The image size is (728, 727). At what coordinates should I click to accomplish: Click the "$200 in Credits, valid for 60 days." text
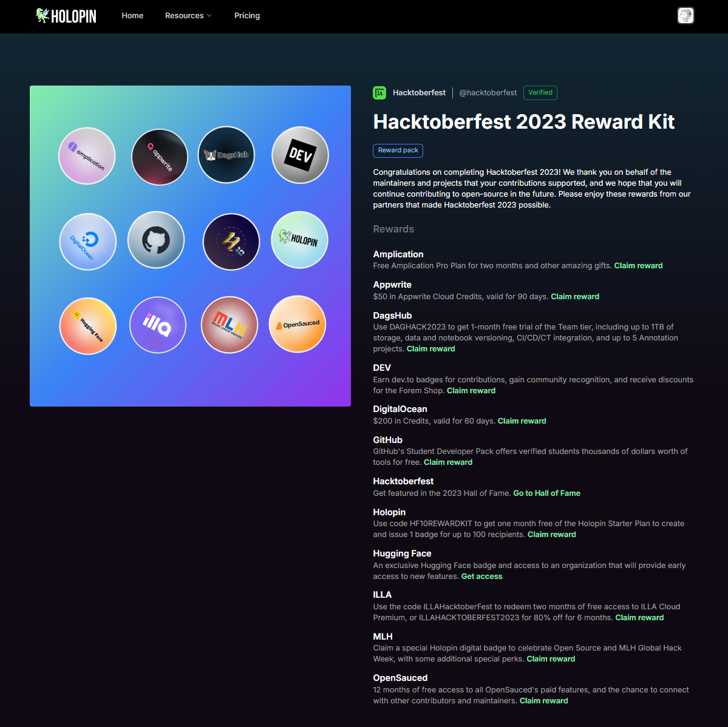pyautogui.click(x=434, y=421)
